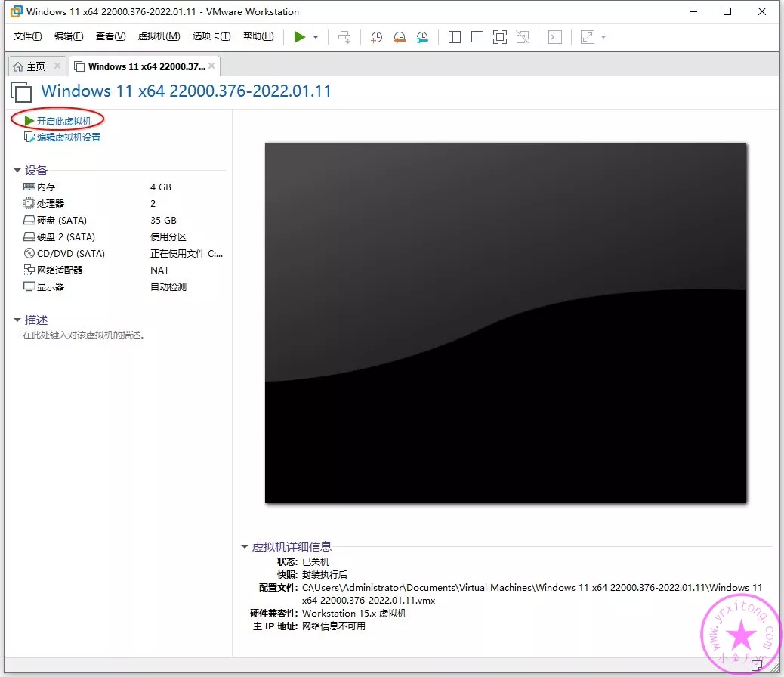Image resolution: width=784 pixels, height=677 pixels.
Task: Collapse the 虚拟机详细信息 section
Action: click(245, 547)
